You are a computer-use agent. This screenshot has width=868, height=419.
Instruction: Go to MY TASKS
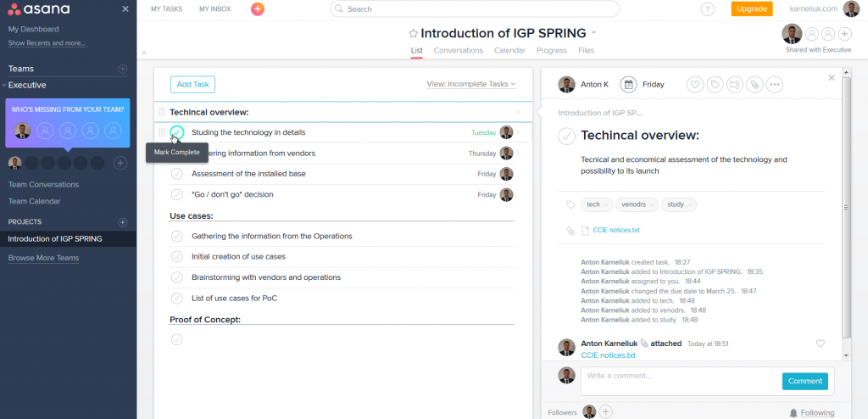[167, 8]
